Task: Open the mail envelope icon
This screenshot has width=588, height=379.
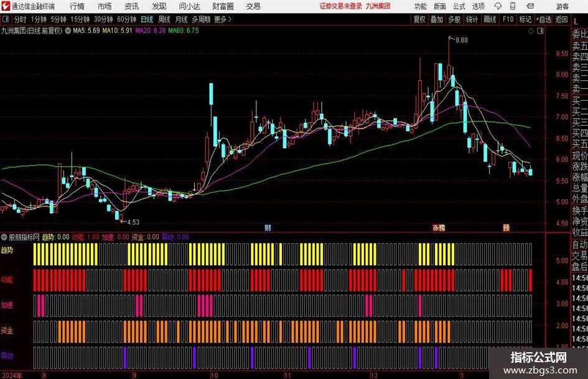Action: pyautogui.click(x=530, y=6)
